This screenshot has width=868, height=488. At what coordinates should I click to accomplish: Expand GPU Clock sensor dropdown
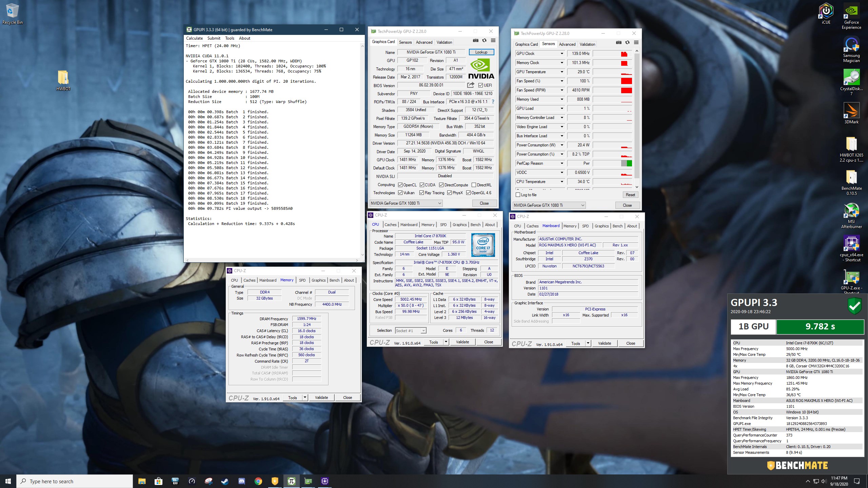click(x=561, y=54)
